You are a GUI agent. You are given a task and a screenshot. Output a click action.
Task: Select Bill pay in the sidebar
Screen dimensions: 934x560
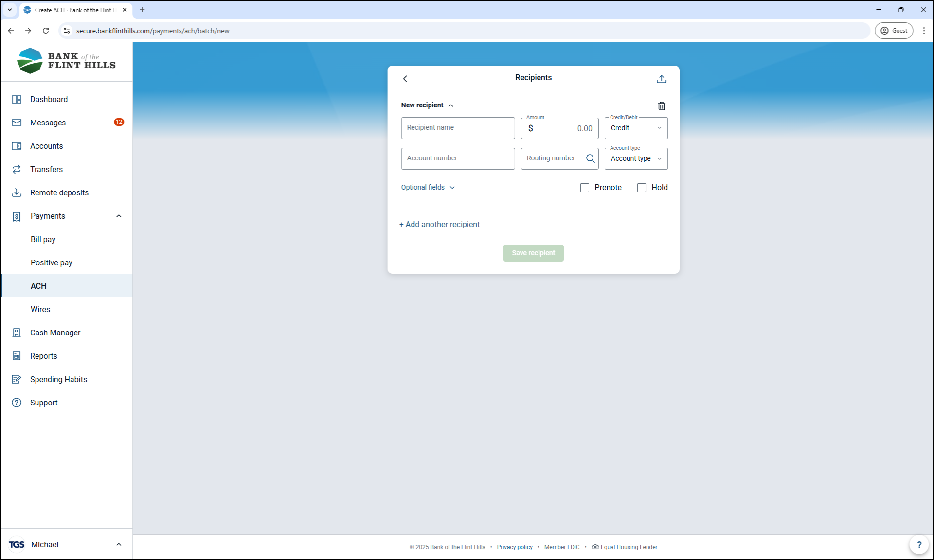(x=43, y=239)
